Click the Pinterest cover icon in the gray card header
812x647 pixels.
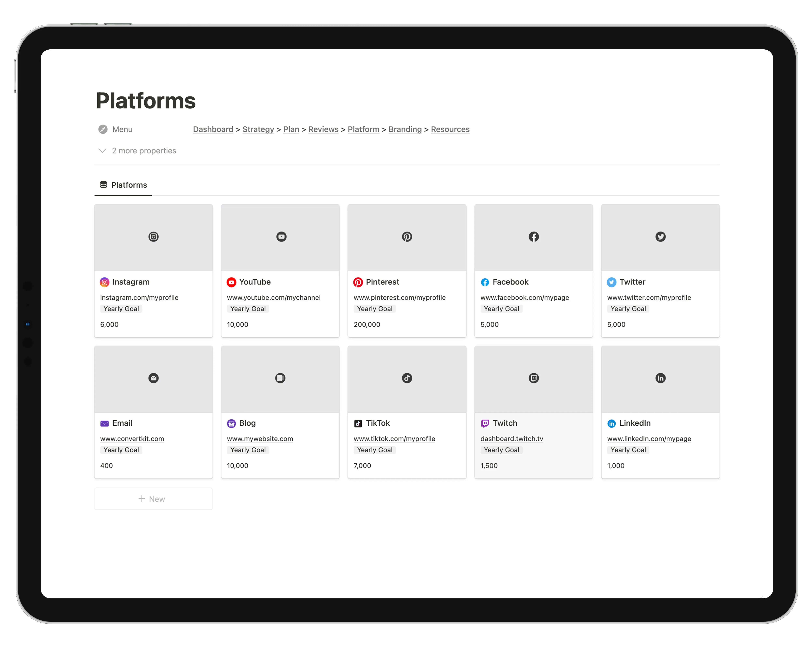[407, 237]
